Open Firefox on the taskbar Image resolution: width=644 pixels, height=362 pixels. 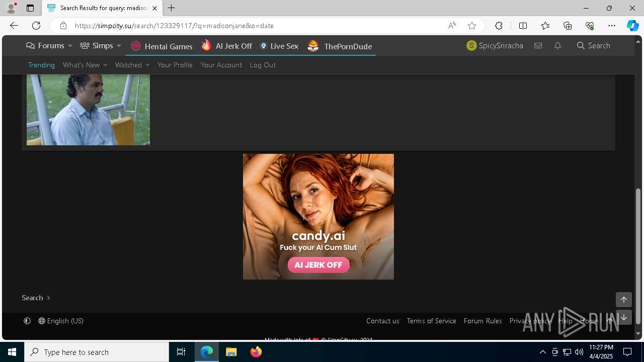coord(256,352)
